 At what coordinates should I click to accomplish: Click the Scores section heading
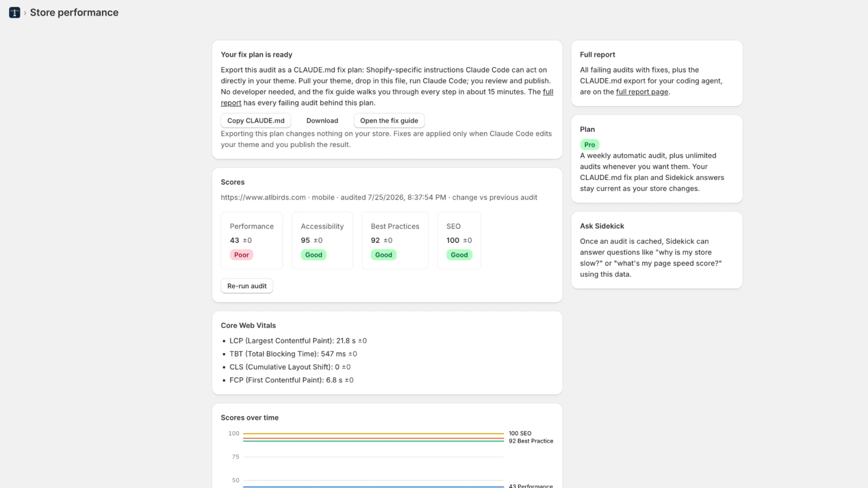233,182
